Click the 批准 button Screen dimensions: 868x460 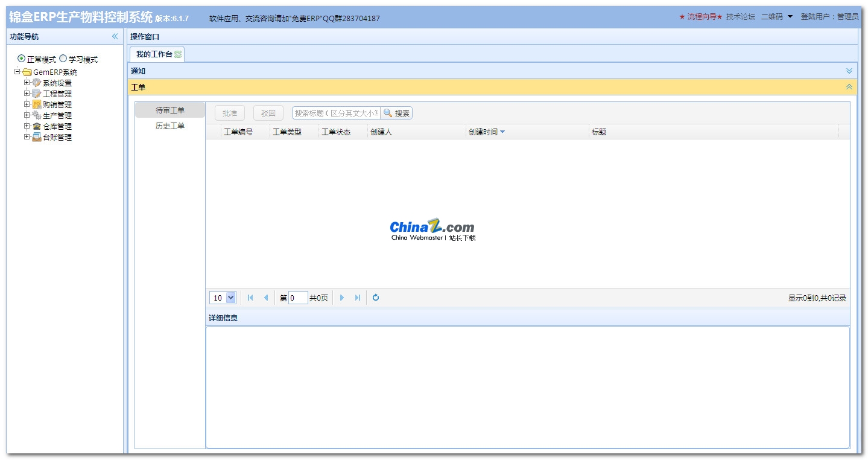point(230,113)
